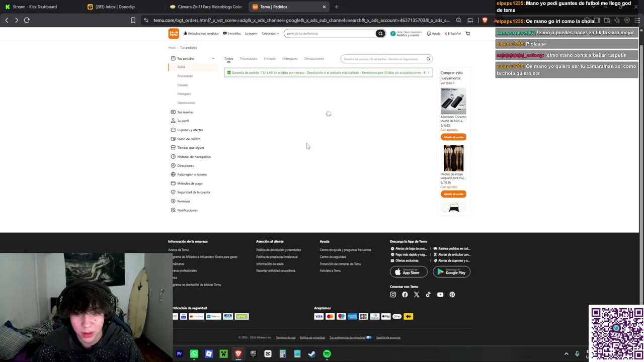This screenshot has height=362, width=644.
Task: Toggle the privacy preferences switch in footer
Action: click(x=369, y=337)
